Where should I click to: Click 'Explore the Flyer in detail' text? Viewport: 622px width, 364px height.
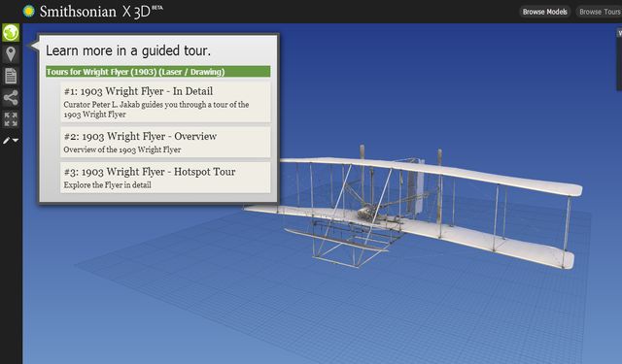(x=107, y=185)
